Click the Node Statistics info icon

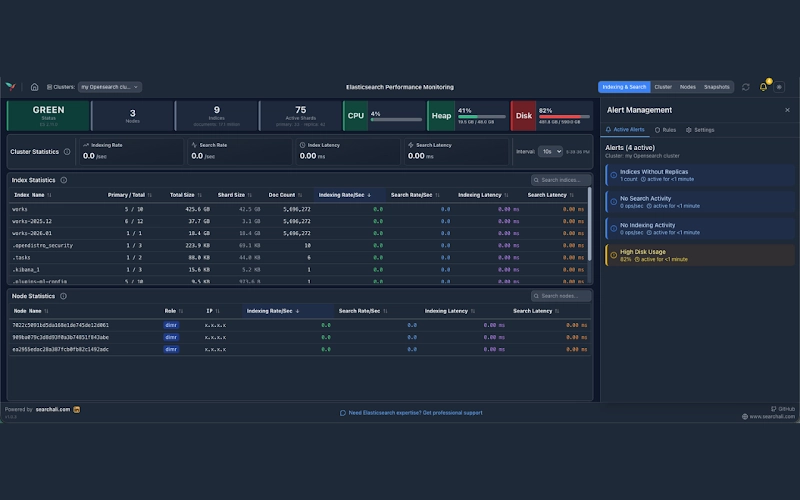[63, 296]
